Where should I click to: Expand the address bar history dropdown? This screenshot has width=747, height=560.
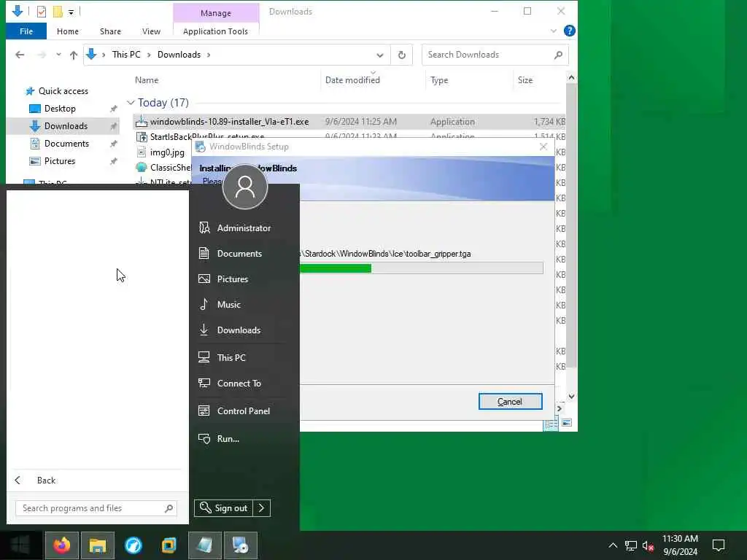coord(379,55)
